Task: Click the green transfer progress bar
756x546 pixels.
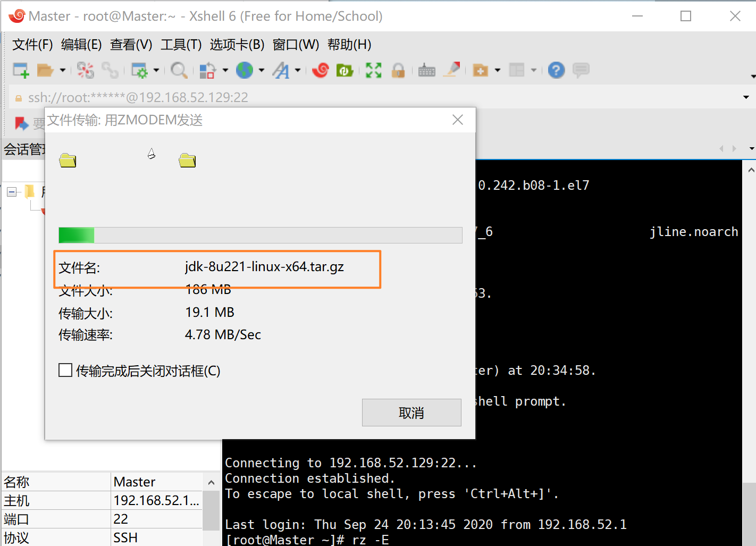Action: coord(261,235)
